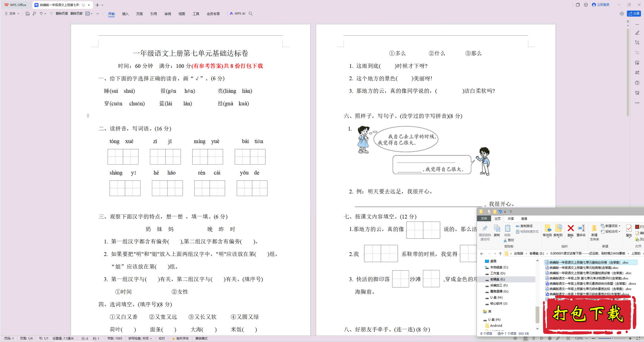Click the eye protection mode icon in status bar

pos(515,338)
